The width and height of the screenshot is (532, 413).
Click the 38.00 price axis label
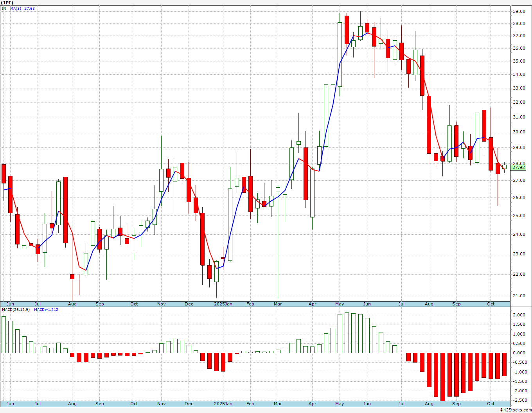click(x=519, y=23)
